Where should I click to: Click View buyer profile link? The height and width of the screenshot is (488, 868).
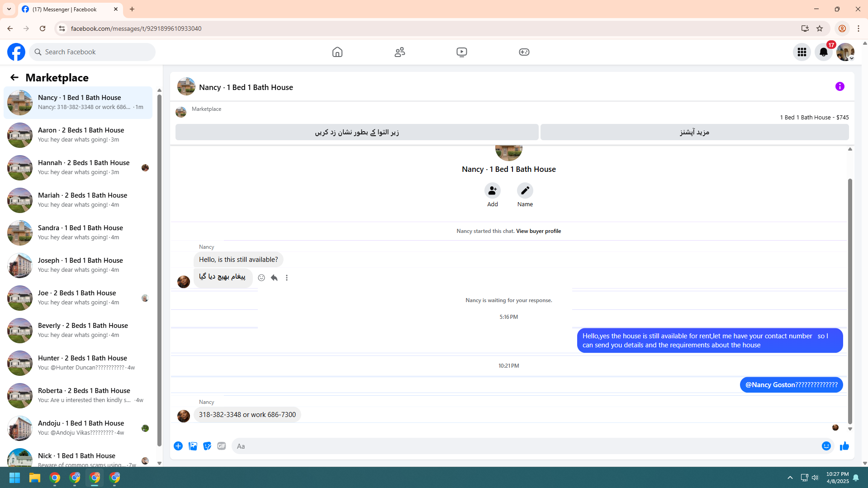tap(538, 231)
